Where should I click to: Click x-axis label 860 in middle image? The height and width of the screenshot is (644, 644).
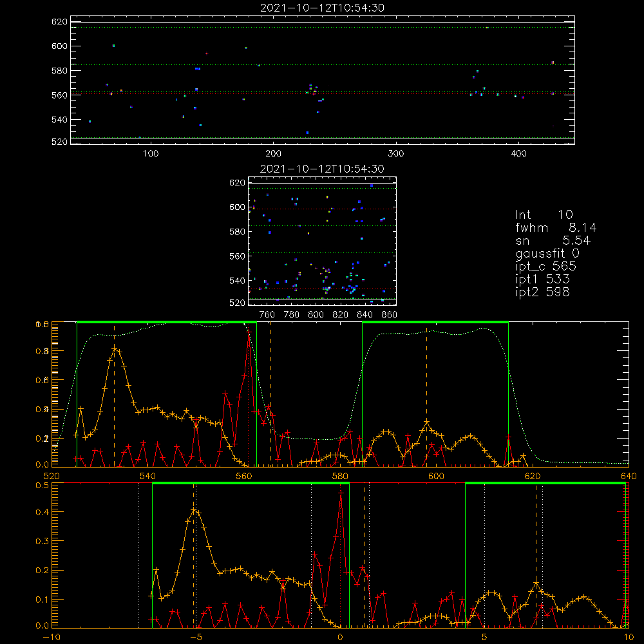click(x=390, y=315)
